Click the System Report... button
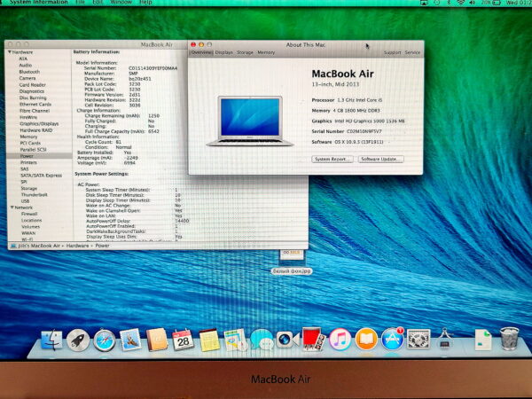Image resolution: width=532 pixels, height=399 pixels. pos(332,159)
